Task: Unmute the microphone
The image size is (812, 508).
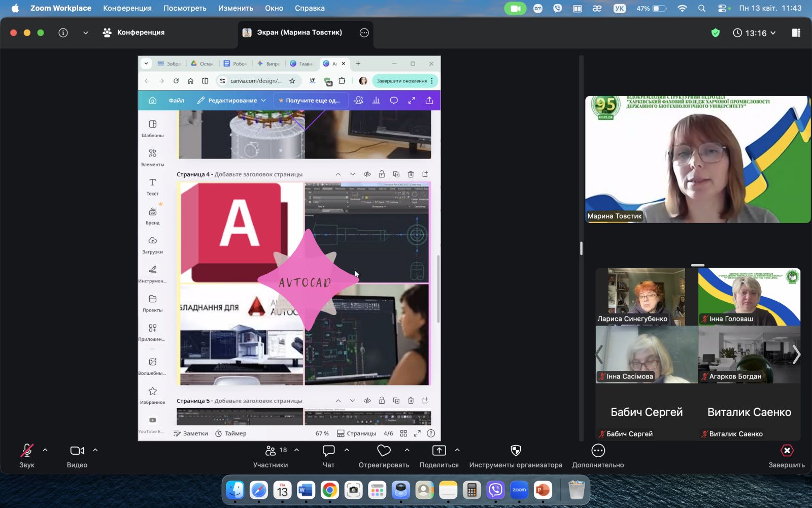Action: 27,451
